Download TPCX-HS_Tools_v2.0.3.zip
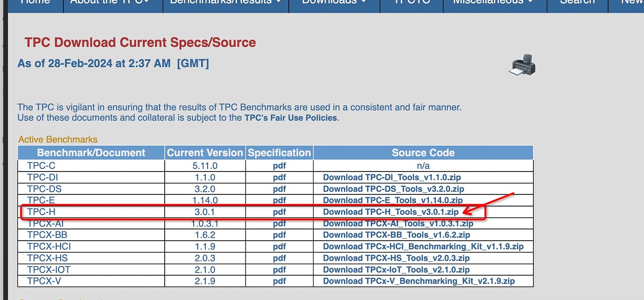 (396, 257)
